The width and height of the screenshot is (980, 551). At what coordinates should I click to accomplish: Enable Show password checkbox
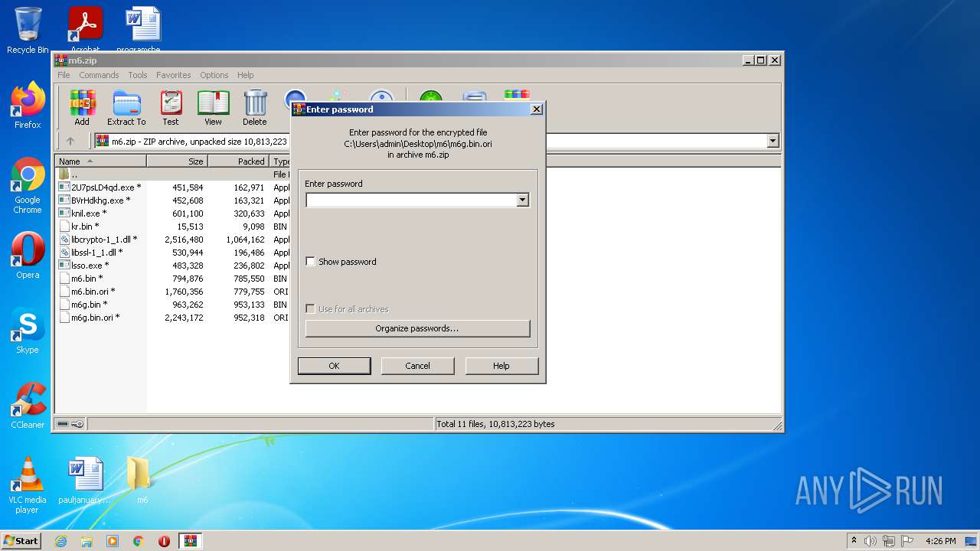310,262
